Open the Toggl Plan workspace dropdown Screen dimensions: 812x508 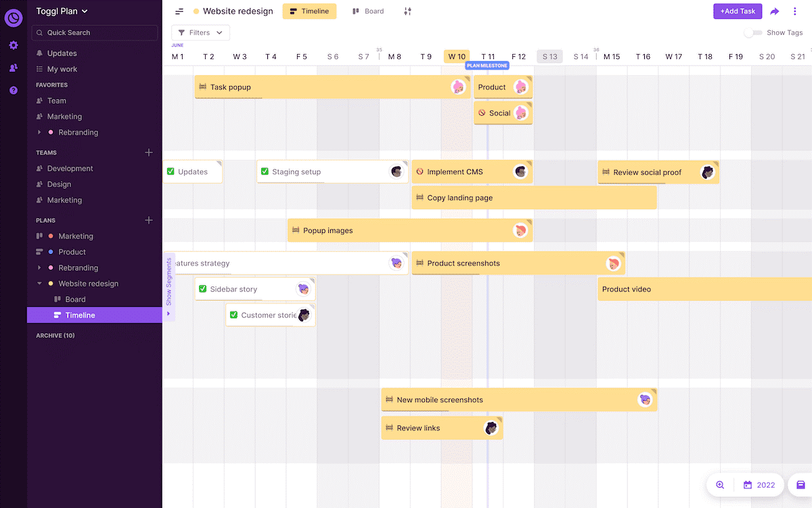(x=62, y=11)
